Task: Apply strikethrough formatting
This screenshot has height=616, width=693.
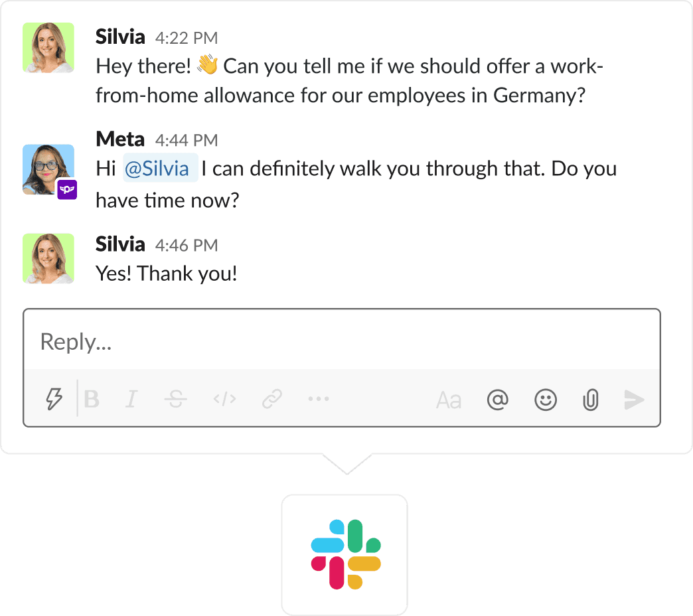Action: tap(176, 399)
